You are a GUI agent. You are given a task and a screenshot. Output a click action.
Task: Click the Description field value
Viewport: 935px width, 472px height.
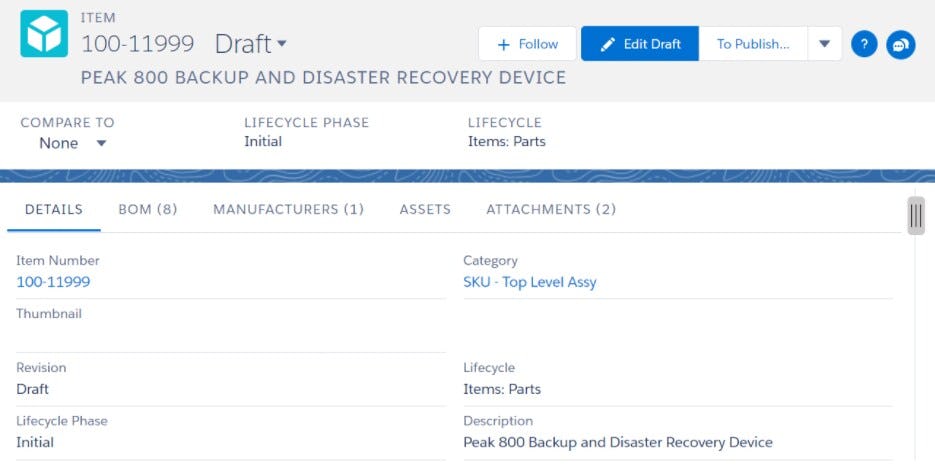(617, 442)
